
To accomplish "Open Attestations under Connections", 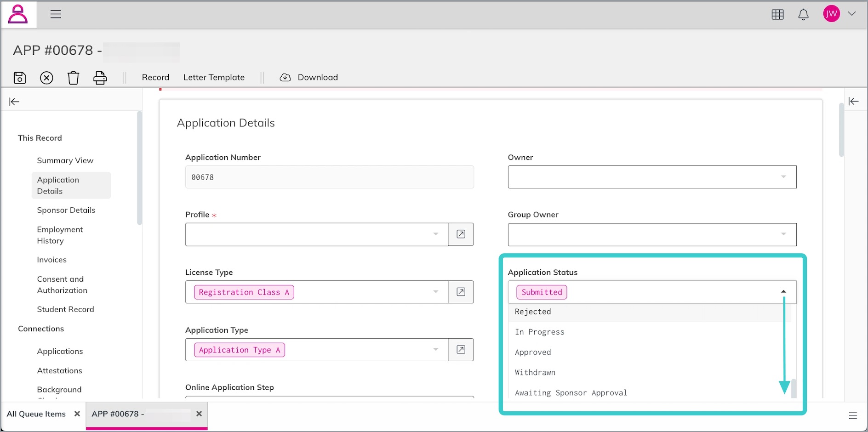I will pos(60,370).
